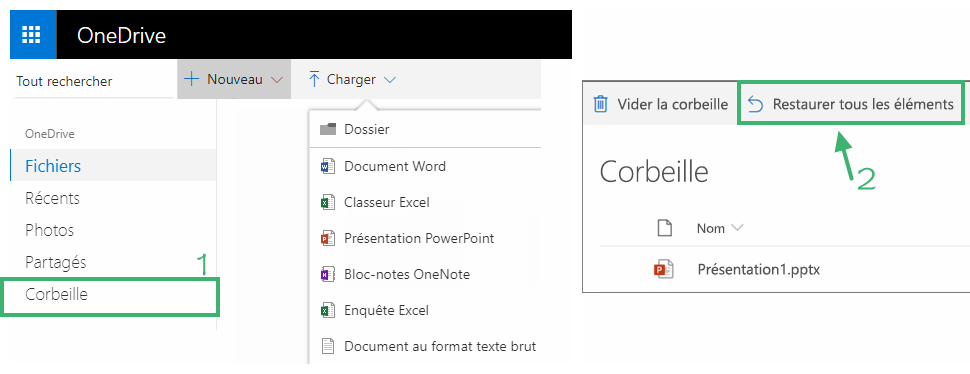Open the Charger upload menu
Image resolution: width=970 pixels, height=374 pixels.
[x=351, y=79]
